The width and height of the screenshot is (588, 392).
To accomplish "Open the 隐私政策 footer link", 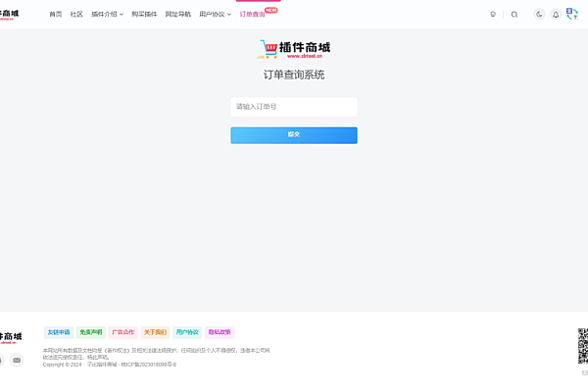I will click(x=220, y=332).
